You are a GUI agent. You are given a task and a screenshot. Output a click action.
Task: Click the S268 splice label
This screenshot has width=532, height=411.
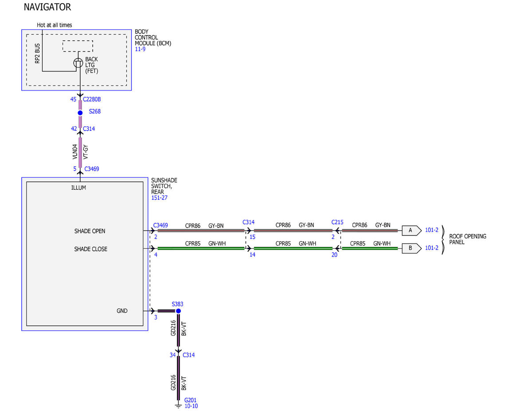click(94, 112)
